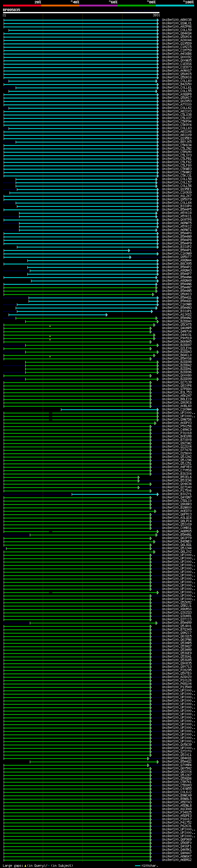Select hit label UniRef100_A1L2K7
Image resolution: width=197 pixels, height=868 pixels.
(x=176, y=196)
